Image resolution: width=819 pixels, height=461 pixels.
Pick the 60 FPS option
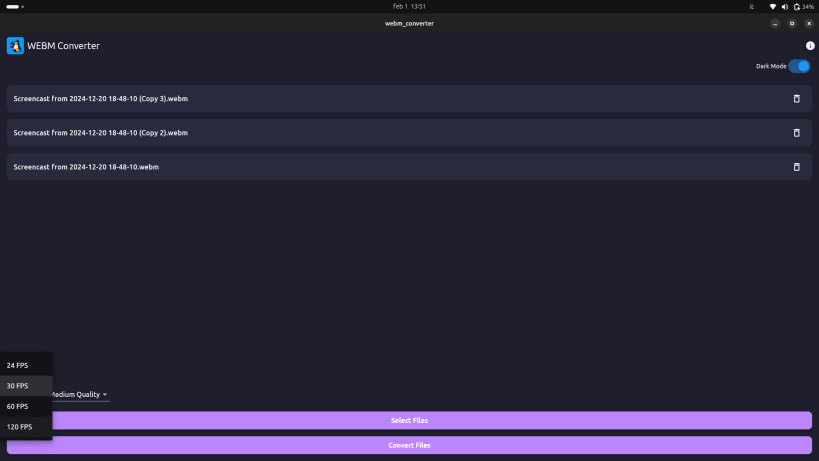[26, 406]
